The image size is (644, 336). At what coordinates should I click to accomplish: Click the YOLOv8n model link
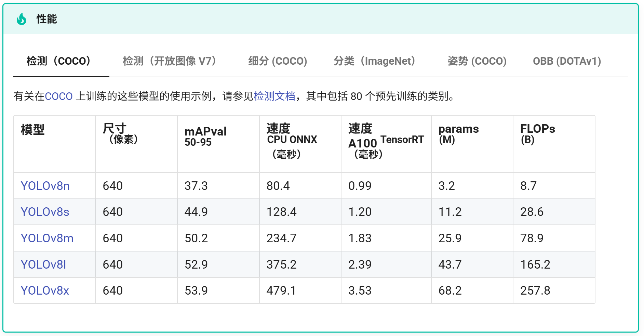[45, 186]
